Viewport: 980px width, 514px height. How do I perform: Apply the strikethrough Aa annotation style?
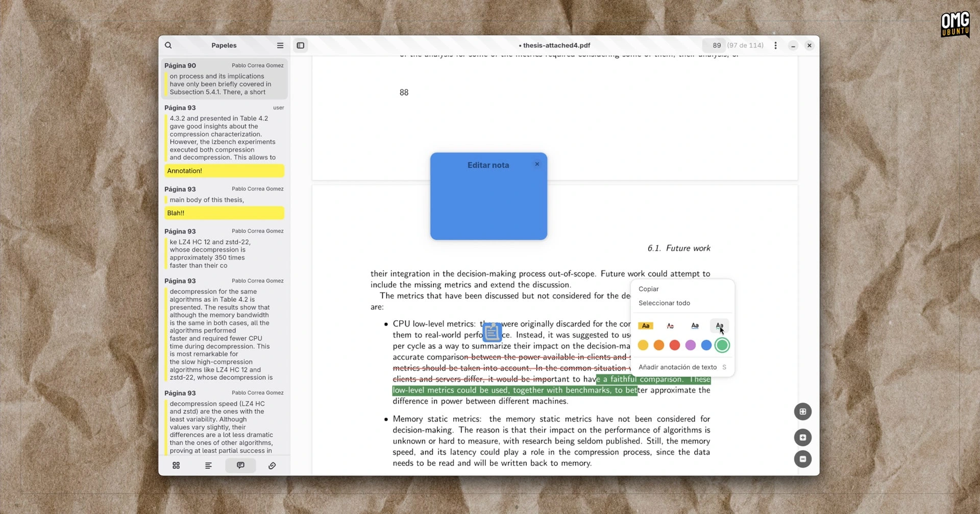point(670,326)
